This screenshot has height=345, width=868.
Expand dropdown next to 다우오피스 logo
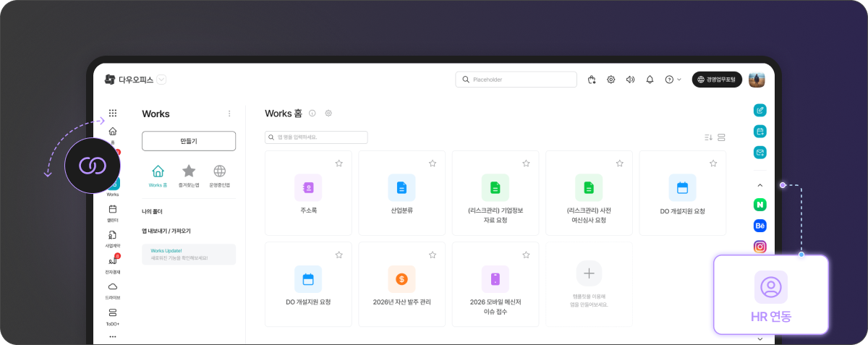click(161, 80)
